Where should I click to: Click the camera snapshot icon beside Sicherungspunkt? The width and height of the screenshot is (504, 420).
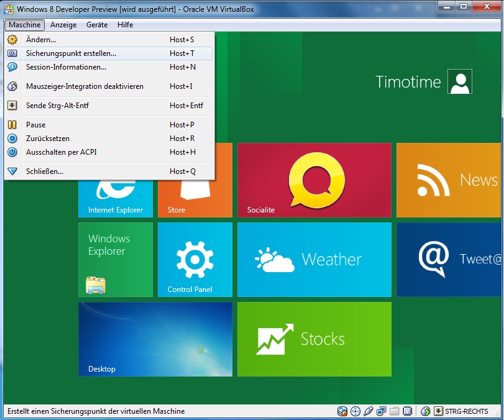point(12,53)
